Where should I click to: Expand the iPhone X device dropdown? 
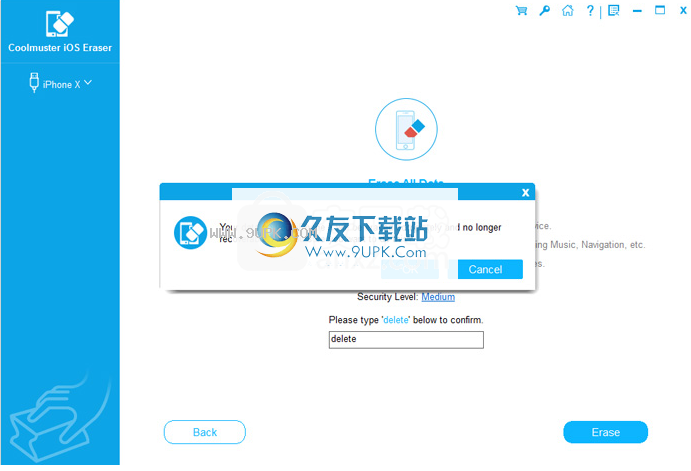click(x=88, y=82)
